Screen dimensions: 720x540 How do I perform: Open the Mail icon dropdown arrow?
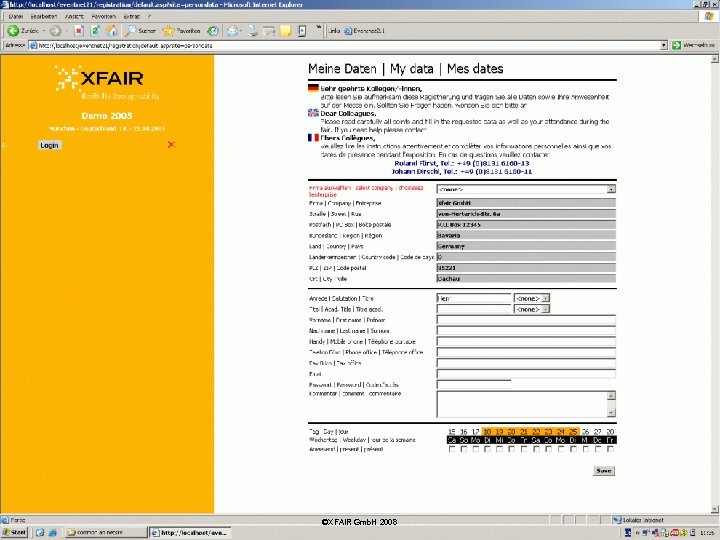click(x=241, y=31)
